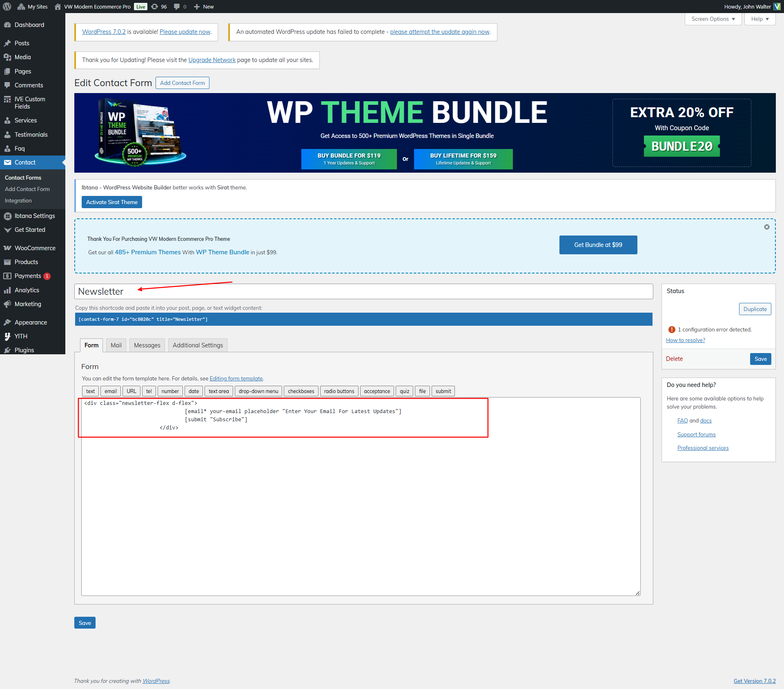Open Contact Forms submenu item
Screen dimensions: 784x689
click(23, 178)
